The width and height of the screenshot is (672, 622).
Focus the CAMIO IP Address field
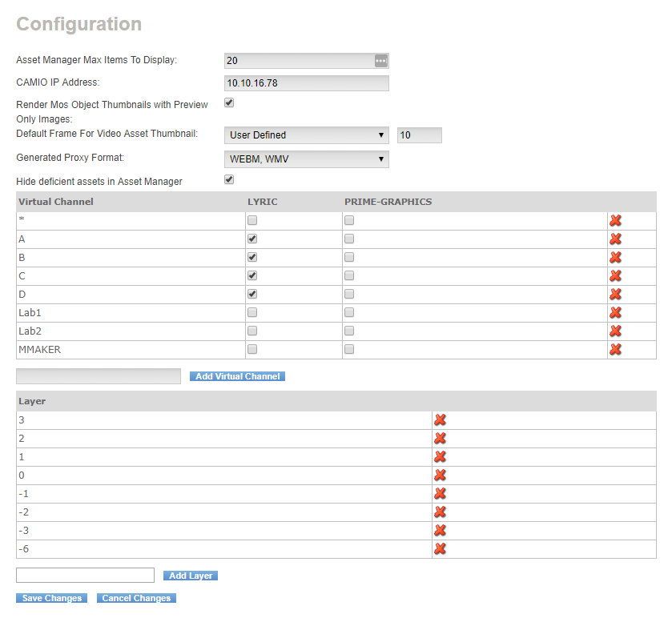(x=307, y=83)
